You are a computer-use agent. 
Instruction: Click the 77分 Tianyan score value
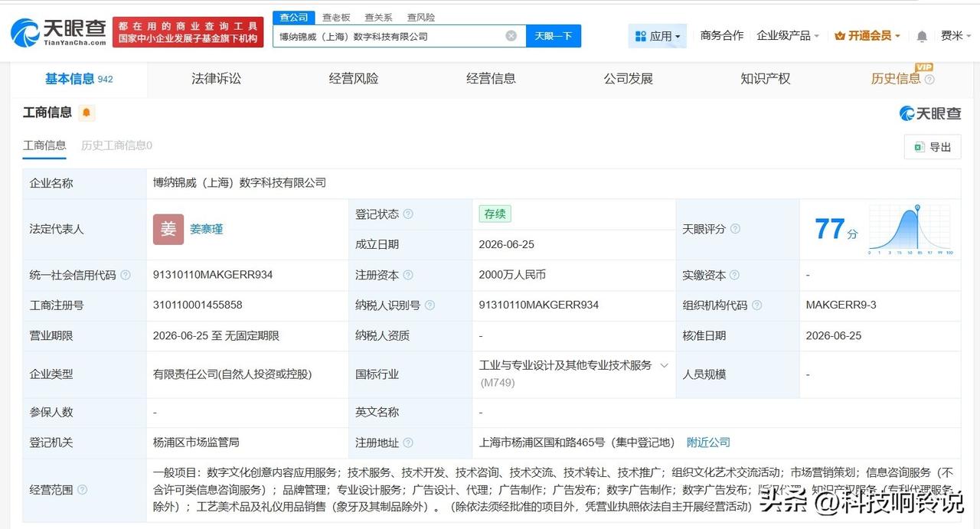[x=836, y=229]
